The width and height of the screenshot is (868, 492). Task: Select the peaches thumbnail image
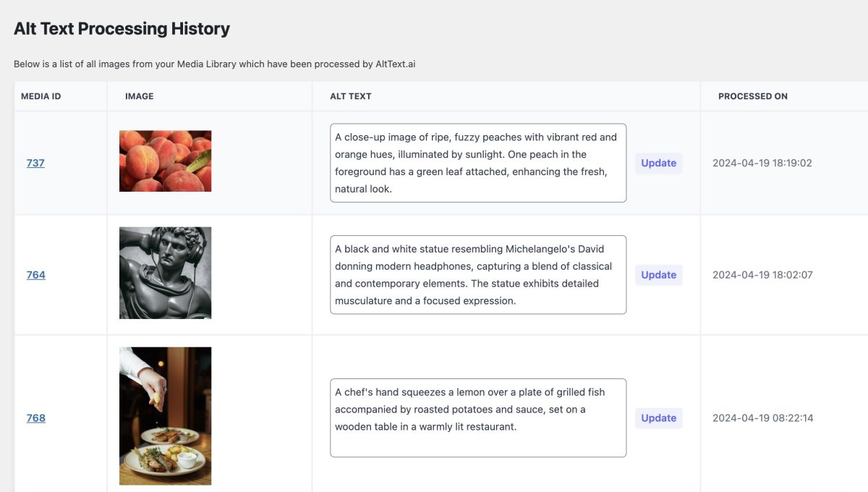point(165,161)
